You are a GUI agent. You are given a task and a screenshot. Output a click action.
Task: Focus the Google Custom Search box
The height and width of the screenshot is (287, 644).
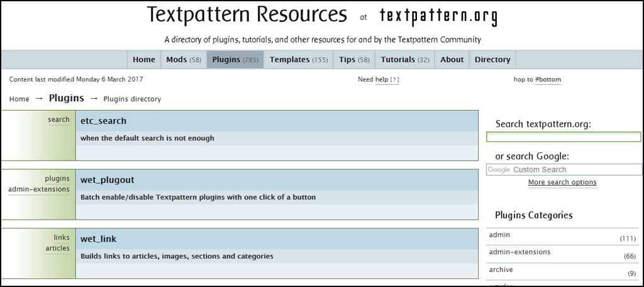[564, 169]
